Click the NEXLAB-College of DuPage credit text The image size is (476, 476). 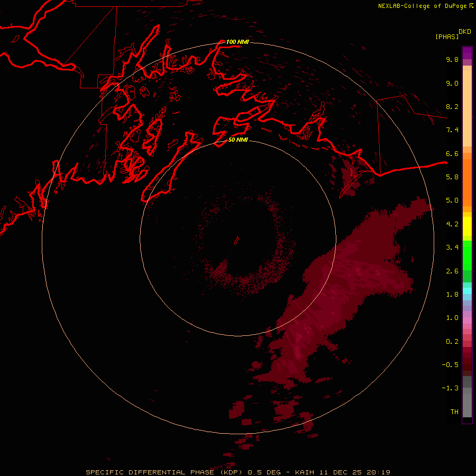click(422, 6)
